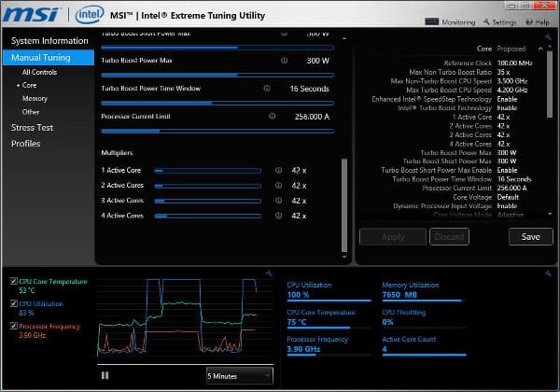Click the 2 Active Cores multiplier slider
This screenshot has width=560, height=392.
207,186
